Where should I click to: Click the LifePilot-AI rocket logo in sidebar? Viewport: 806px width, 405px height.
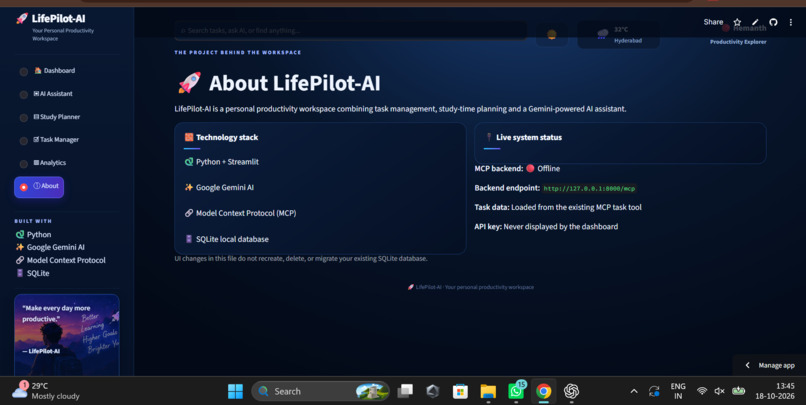pos(22,19)
